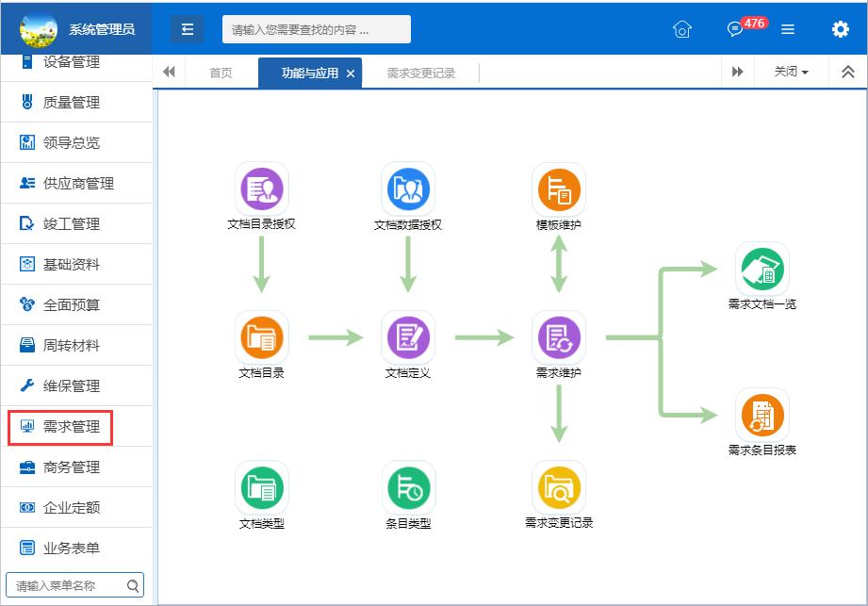Viewport: 868px width, 606px height.
Task: Close the 功能与应用 tab
Action: (351, 74)
